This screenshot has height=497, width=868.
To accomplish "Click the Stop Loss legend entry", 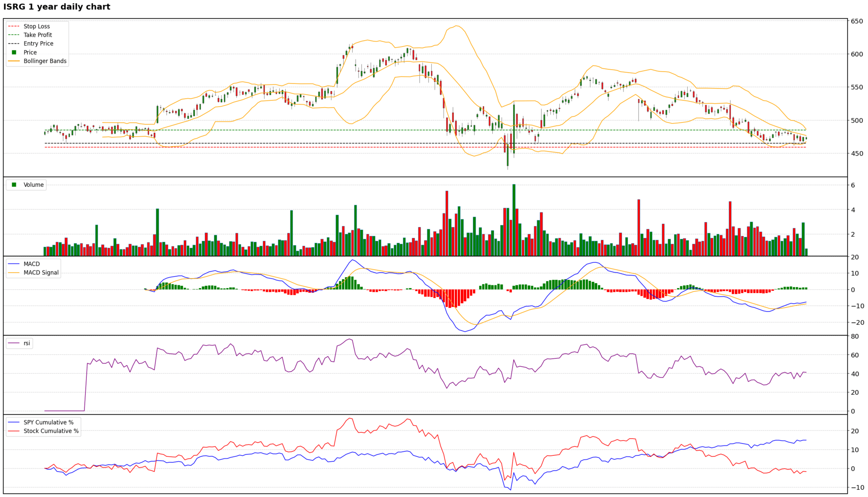I will pyautogui.click(x=37, y=26).
